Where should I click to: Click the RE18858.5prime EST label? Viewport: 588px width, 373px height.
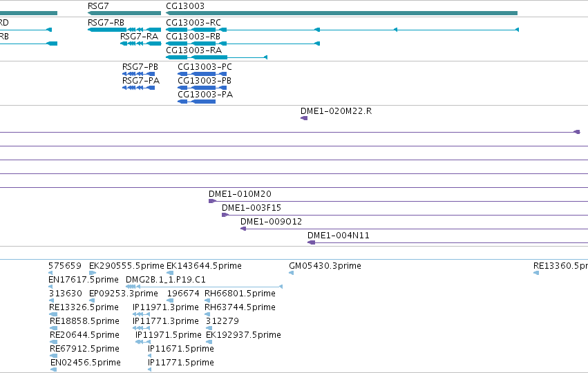point(84,321)
